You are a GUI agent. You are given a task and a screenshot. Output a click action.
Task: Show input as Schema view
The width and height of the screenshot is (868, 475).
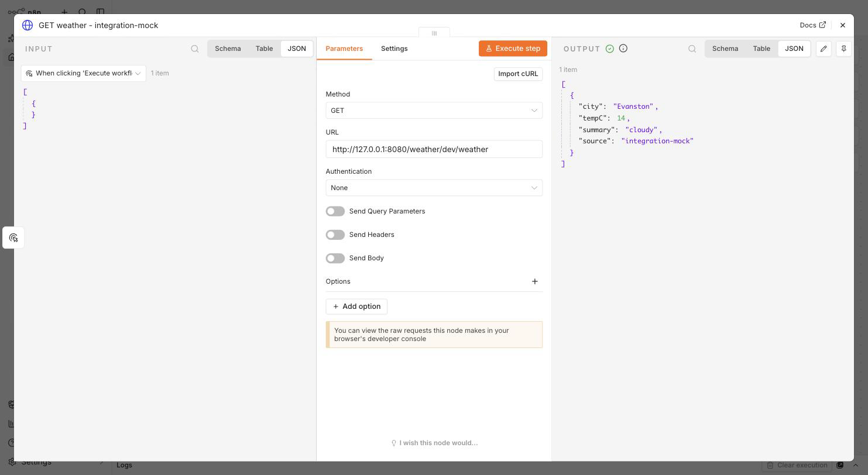(228, 49)
